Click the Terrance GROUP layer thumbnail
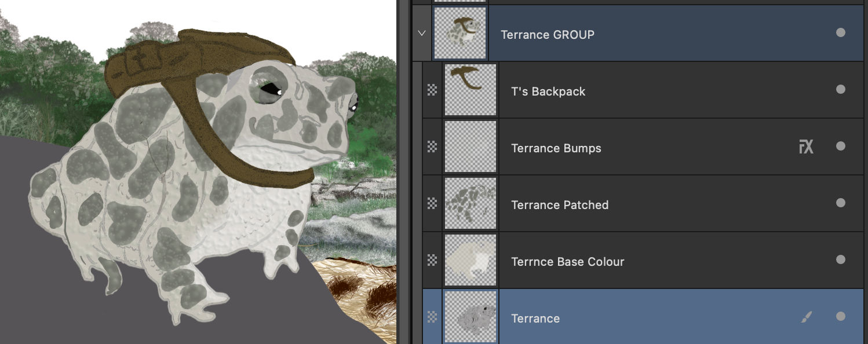This screenshot has height=344, width=868. pyautogui.click(x=460, y=33)
